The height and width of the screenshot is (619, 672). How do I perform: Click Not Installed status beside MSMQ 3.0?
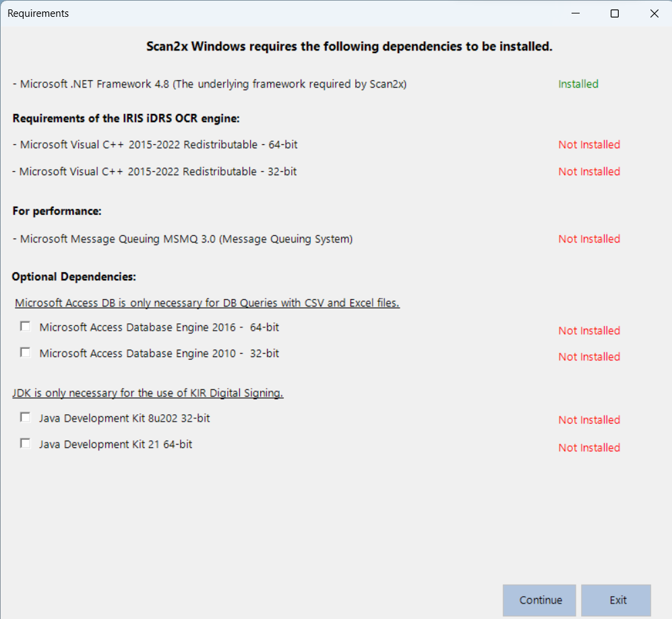(x=588, y=239)
